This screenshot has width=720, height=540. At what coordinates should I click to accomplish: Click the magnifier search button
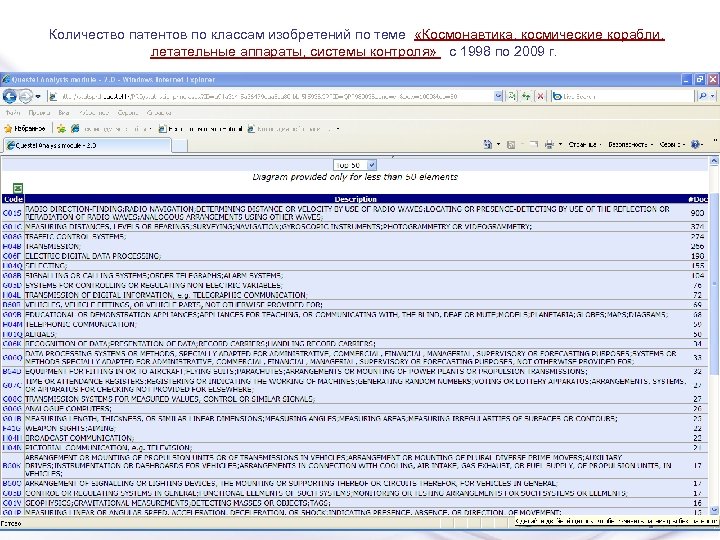[x=703, y=96]
